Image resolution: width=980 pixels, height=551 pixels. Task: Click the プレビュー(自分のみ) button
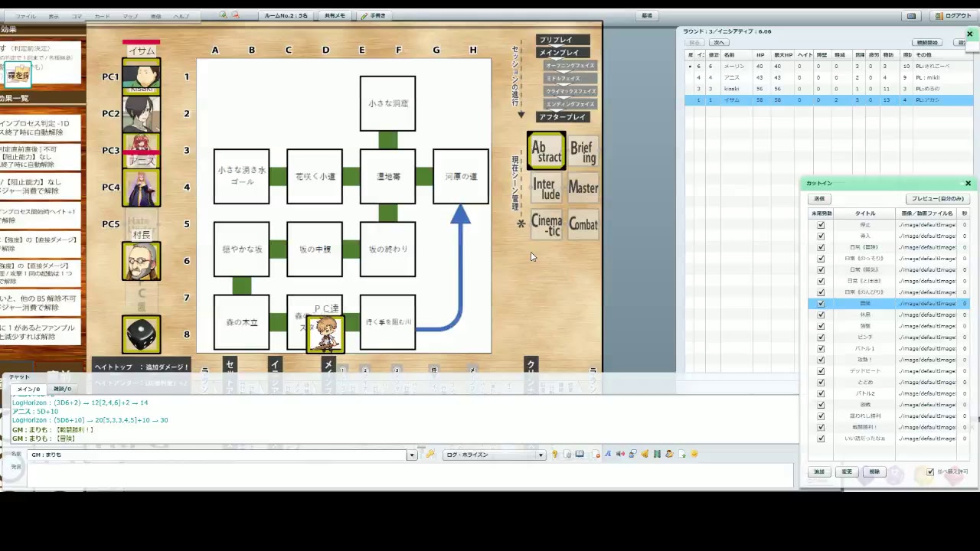click(937, 199)
